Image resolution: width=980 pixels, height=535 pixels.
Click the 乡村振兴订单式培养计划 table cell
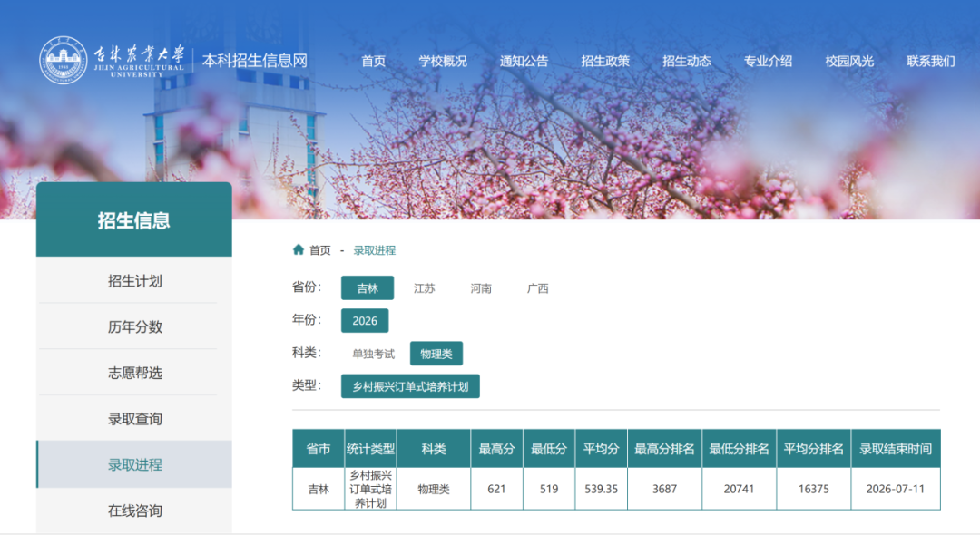pyautogui.click(x=370, y=489)
